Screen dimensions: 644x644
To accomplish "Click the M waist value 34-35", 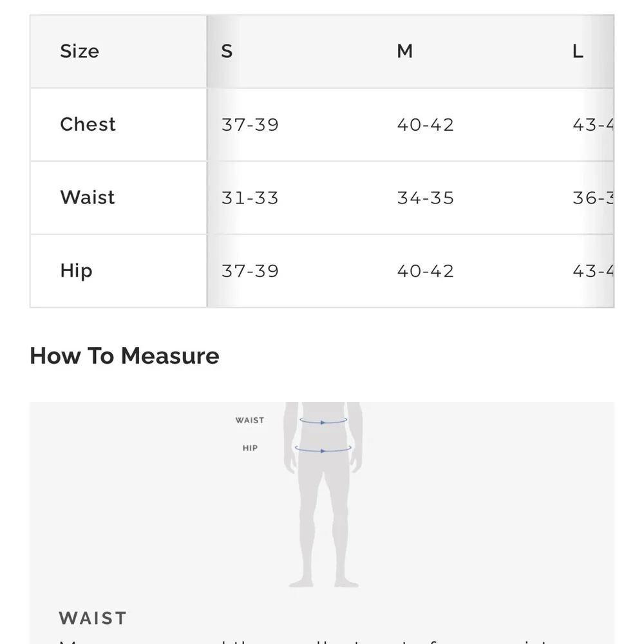I will click(x=426, y=198).
